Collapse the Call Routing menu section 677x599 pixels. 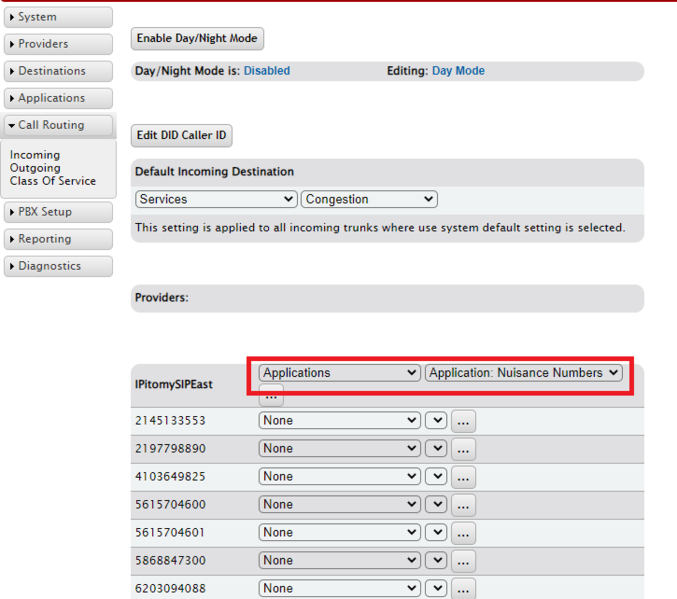[58, 125]
